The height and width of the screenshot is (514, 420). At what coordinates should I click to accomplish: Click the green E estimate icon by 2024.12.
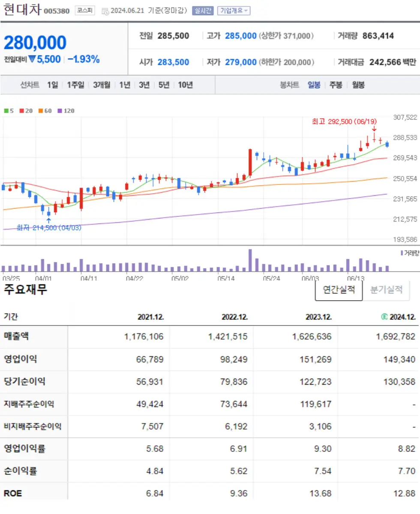[x=384, y=317]
